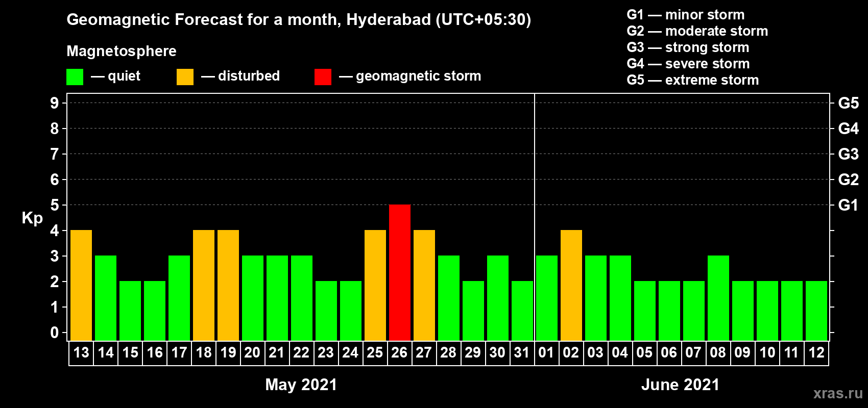Click the orange disturbed legend swatch
This screenshot has height=408, width=868.
[185, 77]
